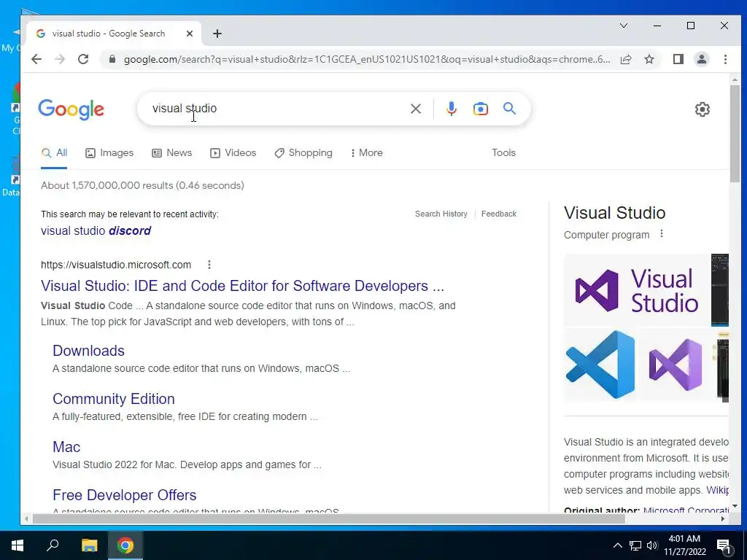Screen dimensions: 747x560
Task: Click the Chrome icon in the taskbar
Action: click(125, 545)
